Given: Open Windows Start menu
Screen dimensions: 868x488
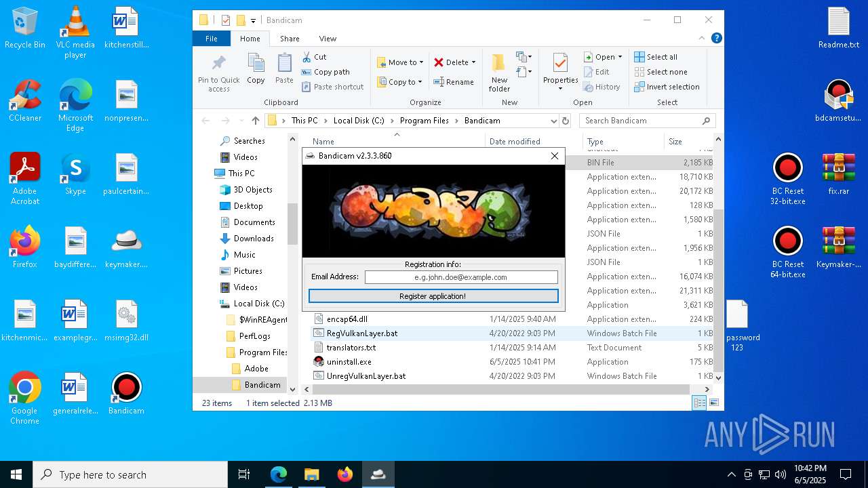Looking at the screenshot, I should 16,474.
